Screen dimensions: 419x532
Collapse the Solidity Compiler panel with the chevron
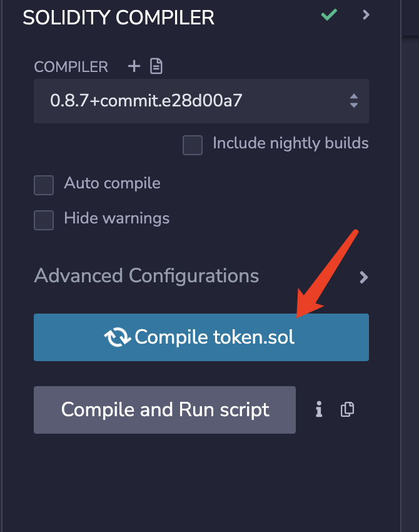tap(366, 14)
